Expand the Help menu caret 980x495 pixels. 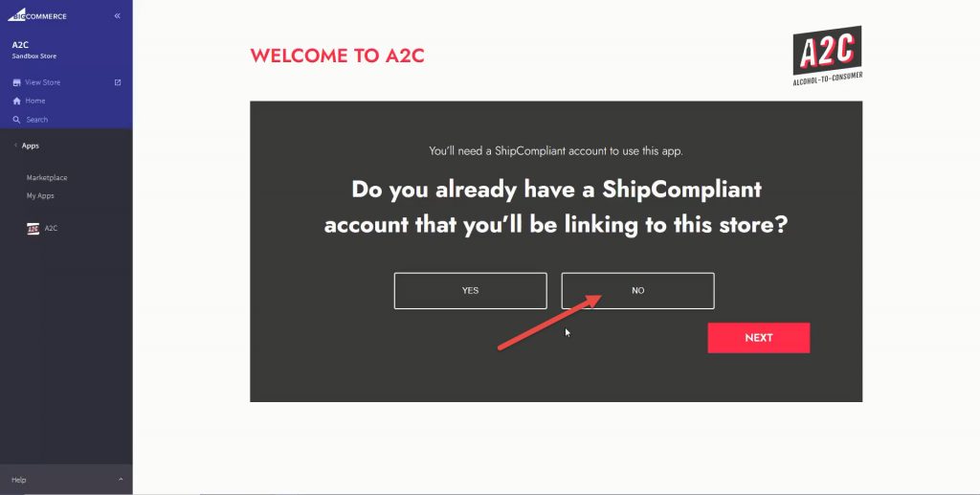121,480
